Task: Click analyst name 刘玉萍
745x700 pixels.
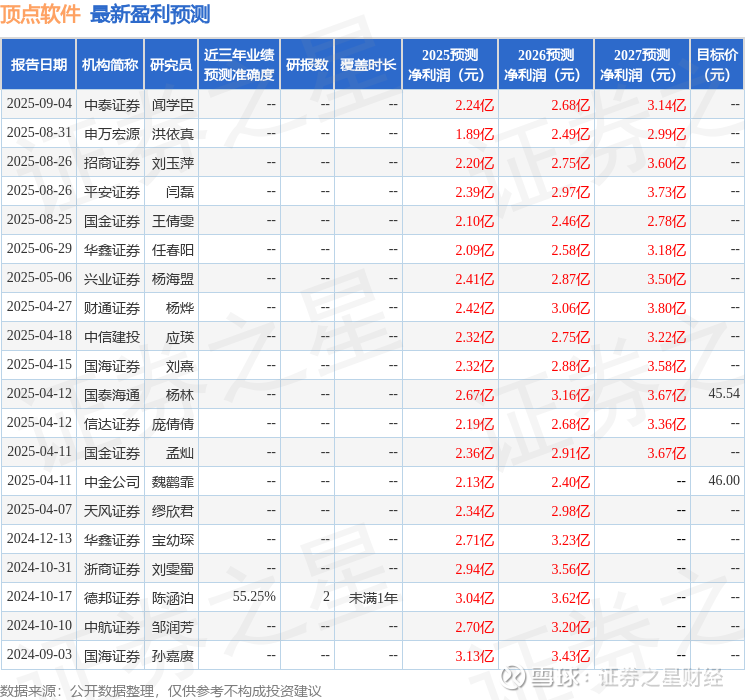Action: [x=173, y=163]
